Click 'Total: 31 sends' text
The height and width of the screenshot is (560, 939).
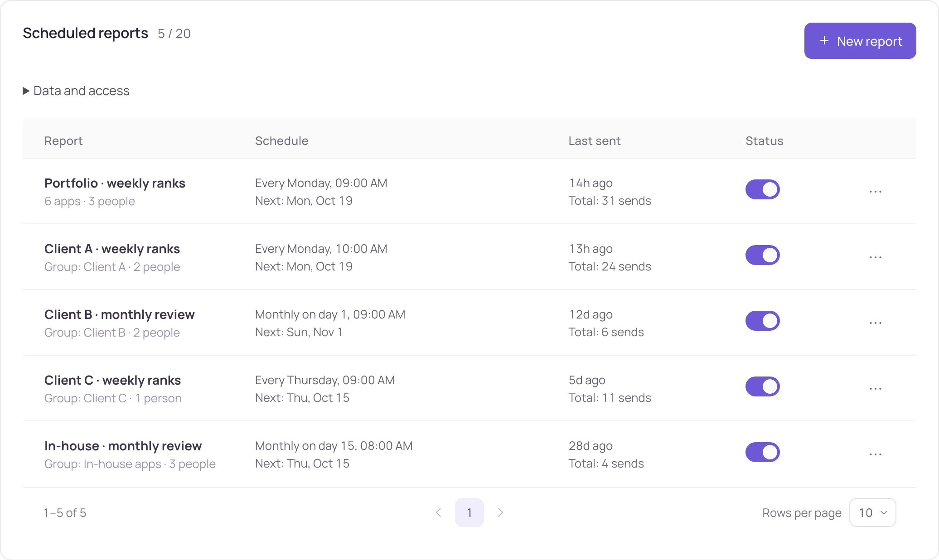pos(610,201)
